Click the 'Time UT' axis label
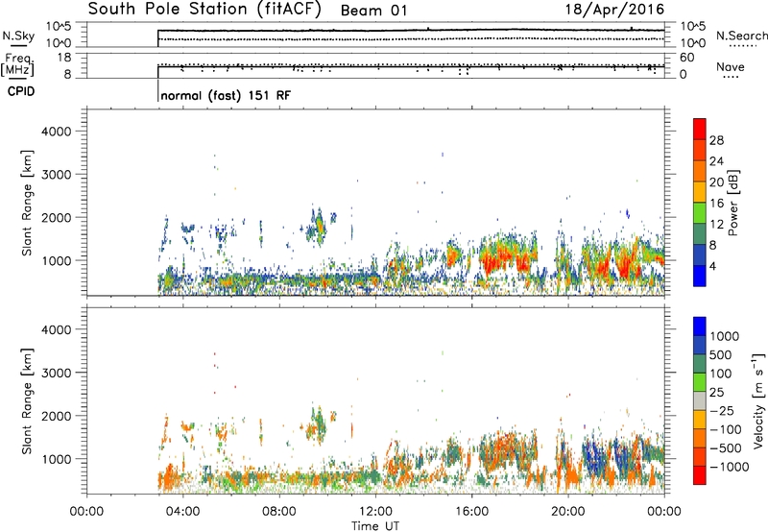The image size is (768, 532). [375, 526]
